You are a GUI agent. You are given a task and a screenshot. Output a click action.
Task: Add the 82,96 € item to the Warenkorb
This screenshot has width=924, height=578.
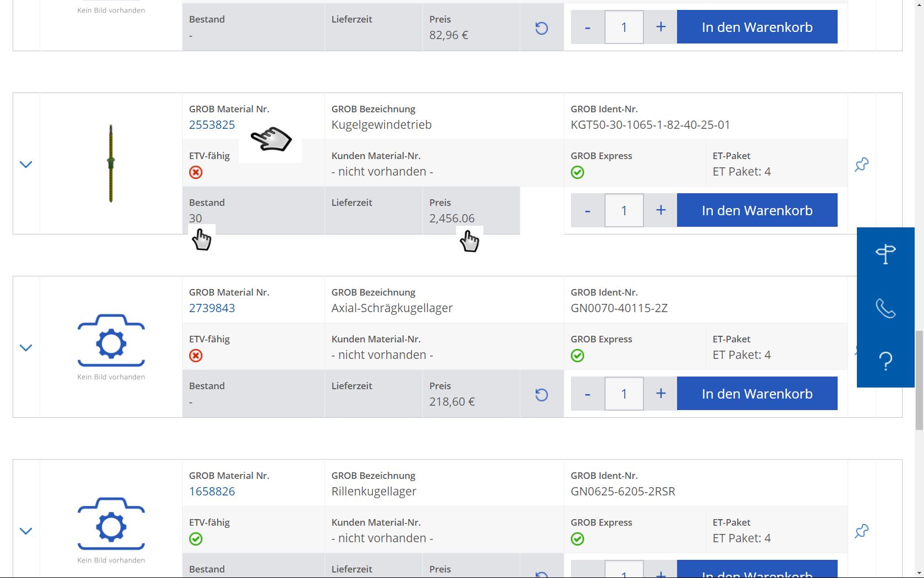click(757, 26)
